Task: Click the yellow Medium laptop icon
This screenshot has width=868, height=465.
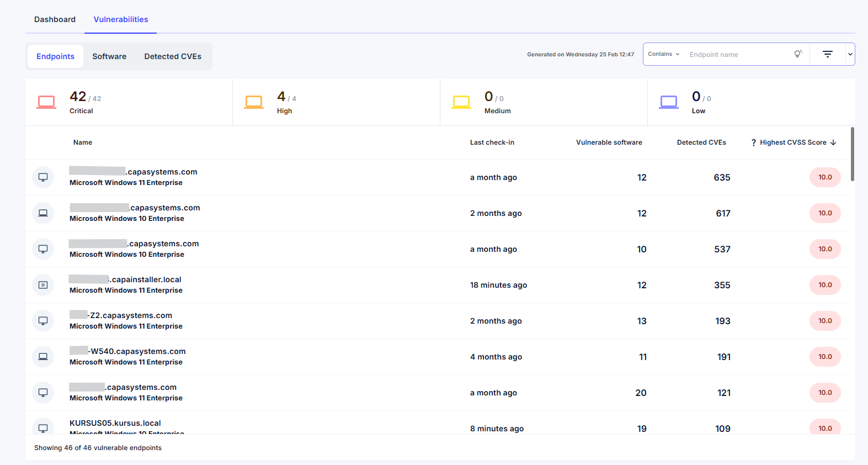Action: [x=461, y=102]
